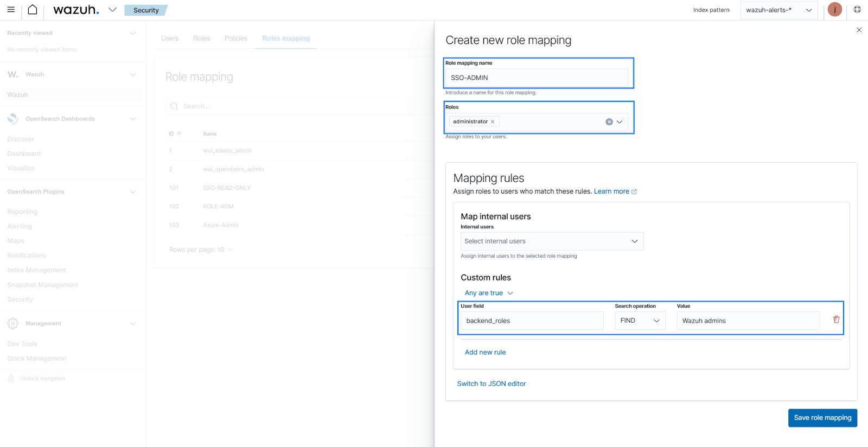Collapse the Wazuh sidebar section
The height and width of the screenshot is (447, 868).
(x=132, y=74)
